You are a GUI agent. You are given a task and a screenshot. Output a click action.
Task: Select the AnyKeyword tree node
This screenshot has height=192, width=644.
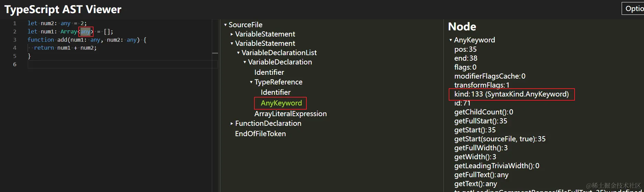tap(281, 103)
